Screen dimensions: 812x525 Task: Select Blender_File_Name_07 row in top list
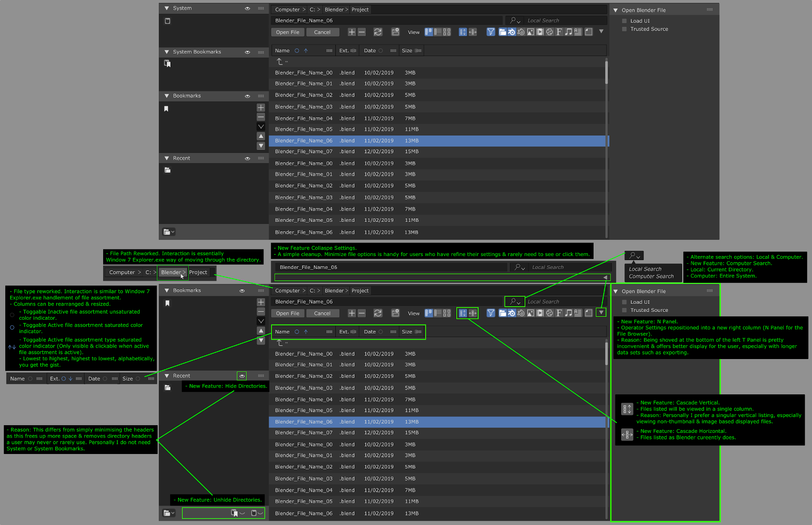(438, 151)
